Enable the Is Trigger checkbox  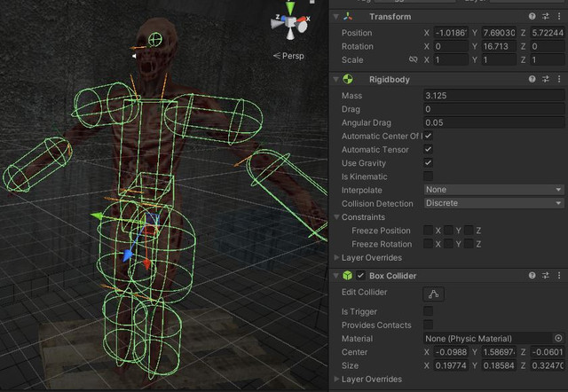(x=429, y=311)
